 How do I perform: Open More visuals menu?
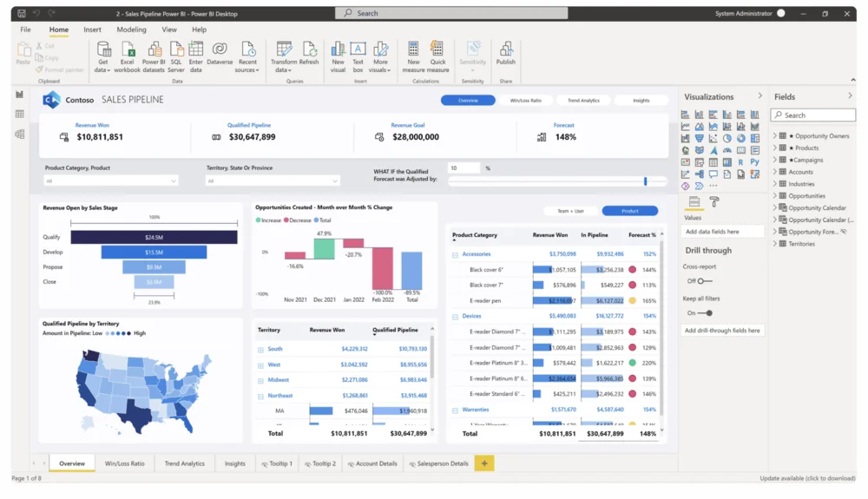click(380, 57)
